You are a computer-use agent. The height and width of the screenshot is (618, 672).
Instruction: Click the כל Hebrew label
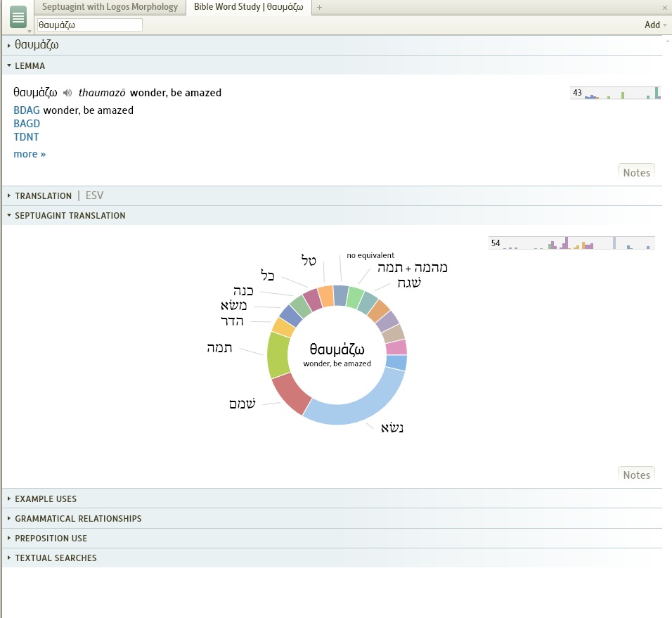coord(267,275)
